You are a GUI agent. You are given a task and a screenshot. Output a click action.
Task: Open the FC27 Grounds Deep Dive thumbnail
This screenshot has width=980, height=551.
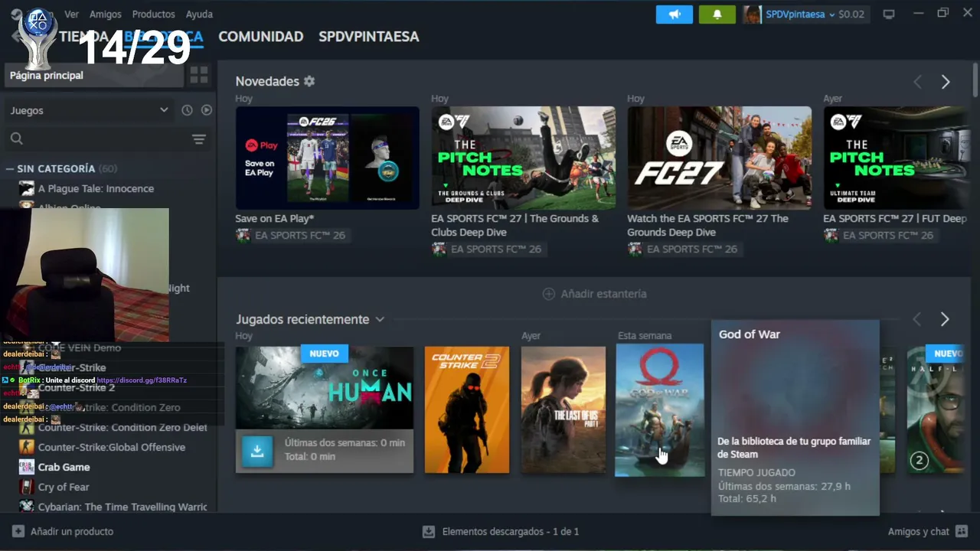pyautogui.click(x=719, y=158)
